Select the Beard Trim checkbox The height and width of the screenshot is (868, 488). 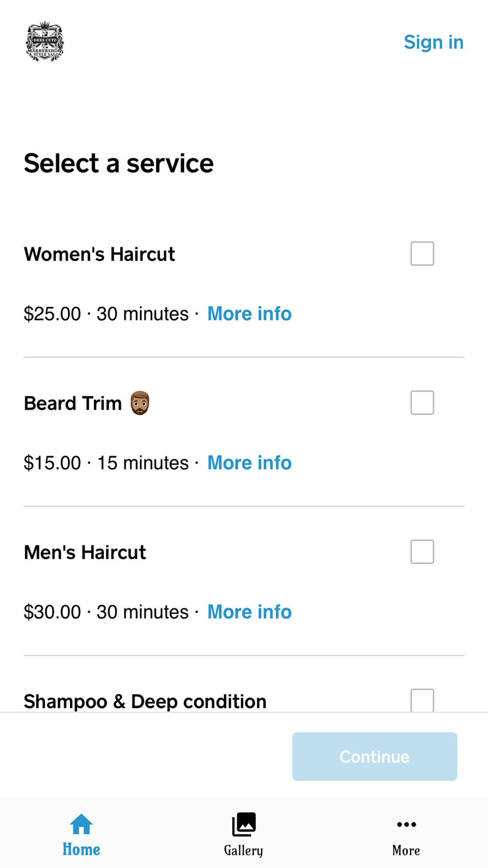point(422,403)
